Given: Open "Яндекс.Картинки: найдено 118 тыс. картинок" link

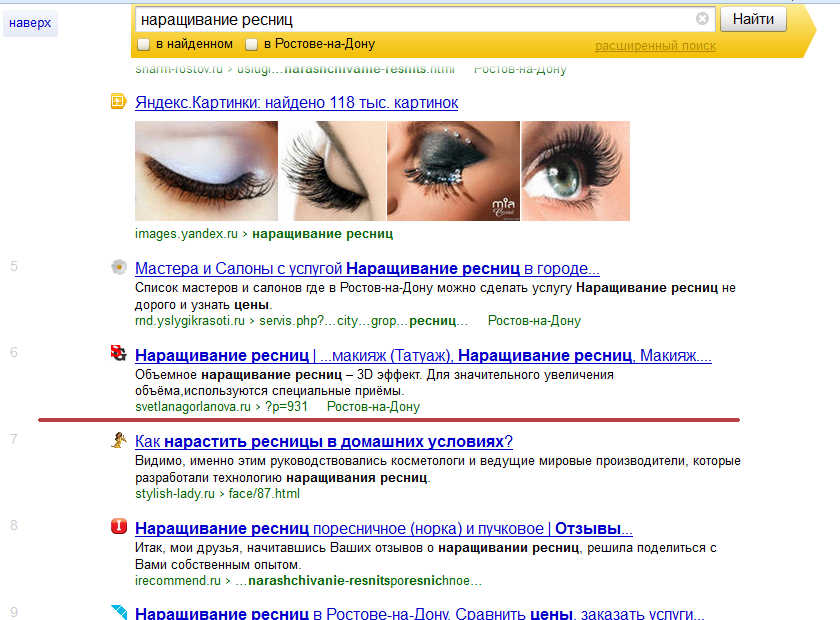Looking at the screenshot, I should tap(296, 102).
